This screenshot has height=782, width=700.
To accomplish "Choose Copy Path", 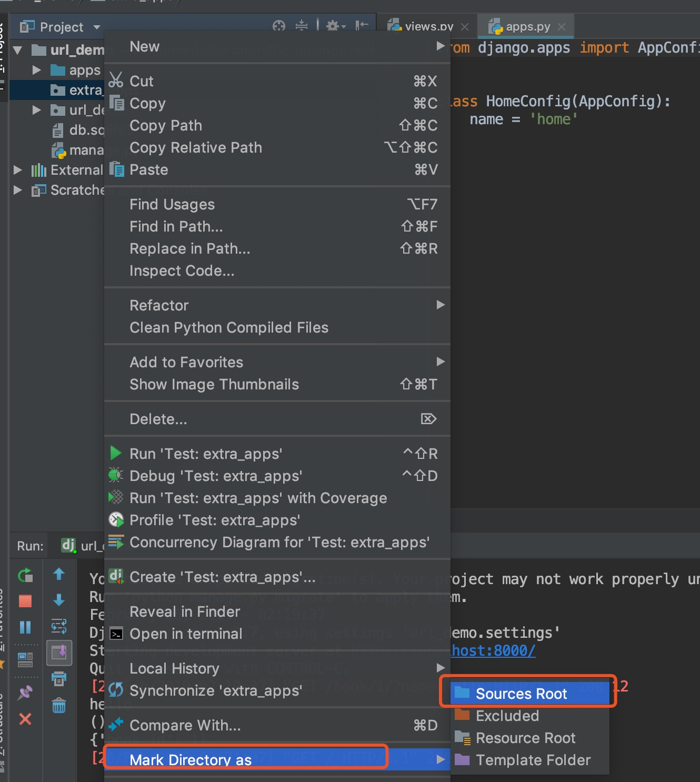I will (277, 125).
